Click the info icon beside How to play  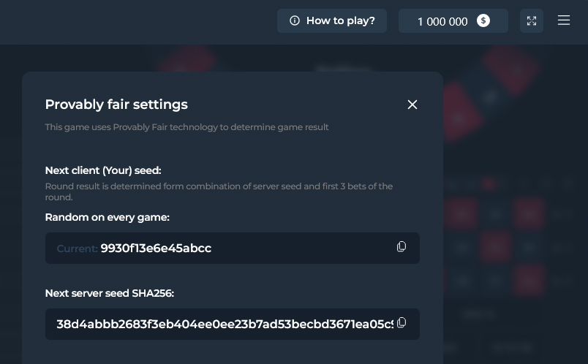point(295,20)
